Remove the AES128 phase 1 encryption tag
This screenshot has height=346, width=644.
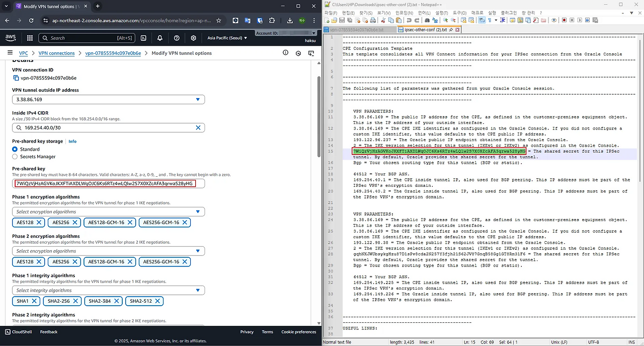tap(39, 222)
